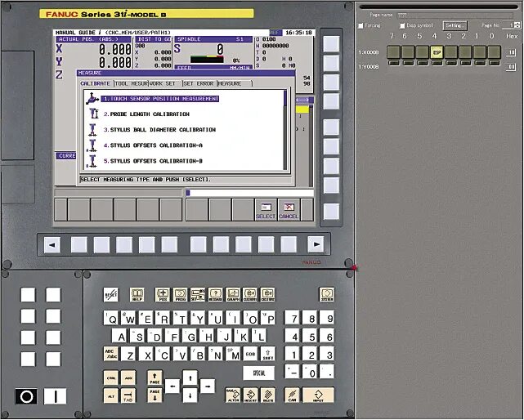
Task: Click the SPECIAL key
Action: coord(259,373)
